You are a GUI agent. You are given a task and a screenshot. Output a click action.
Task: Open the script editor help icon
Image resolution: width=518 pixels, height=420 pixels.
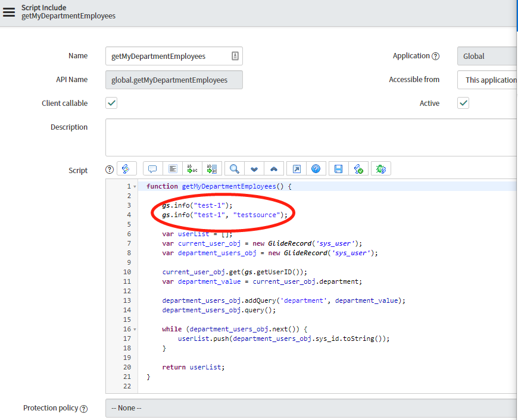click(316, 169)
